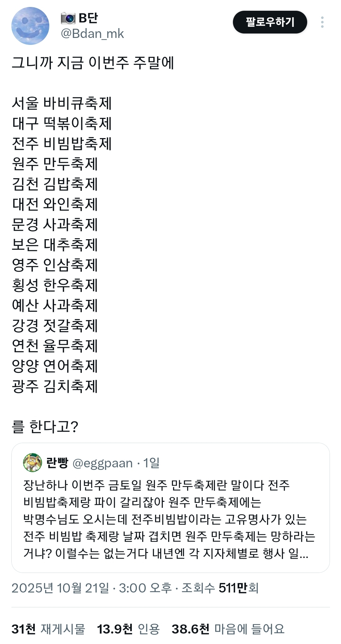
Task: Click 란빵's avatar in the quoted post
Action: 33,463
